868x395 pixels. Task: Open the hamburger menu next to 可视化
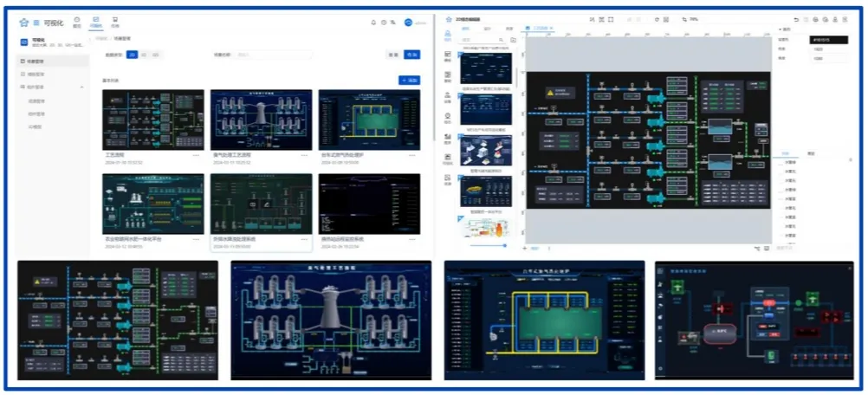click(36, 23)
